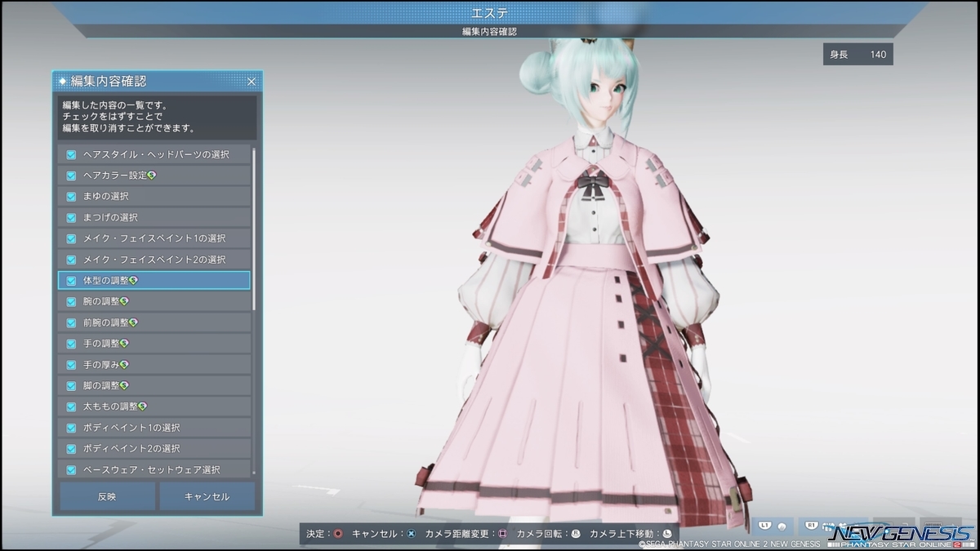Uncheck the ヘアカラー設定 checkbox
Viewport: 980px width, 551px height.
click(71, 176)
